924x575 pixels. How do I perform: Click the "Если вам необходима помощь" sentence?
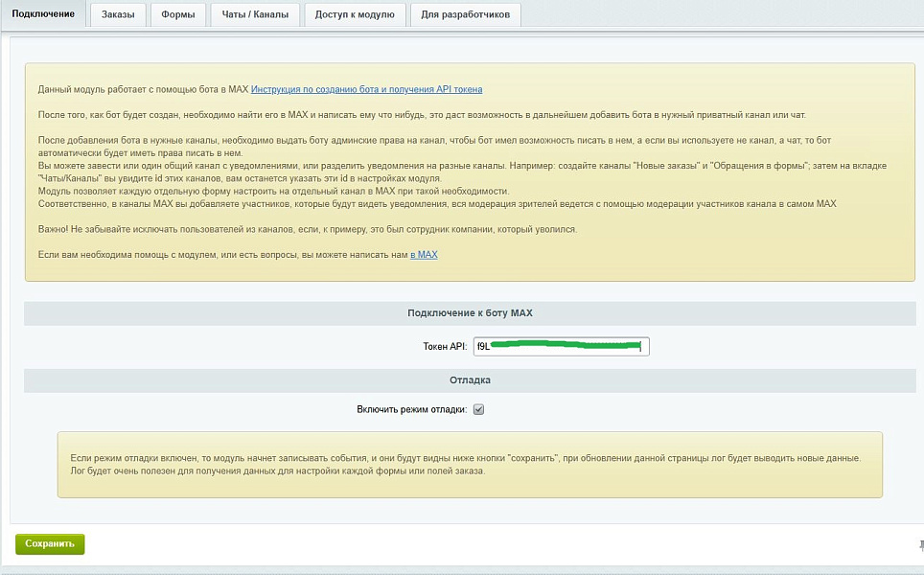(x=222, y=255)
